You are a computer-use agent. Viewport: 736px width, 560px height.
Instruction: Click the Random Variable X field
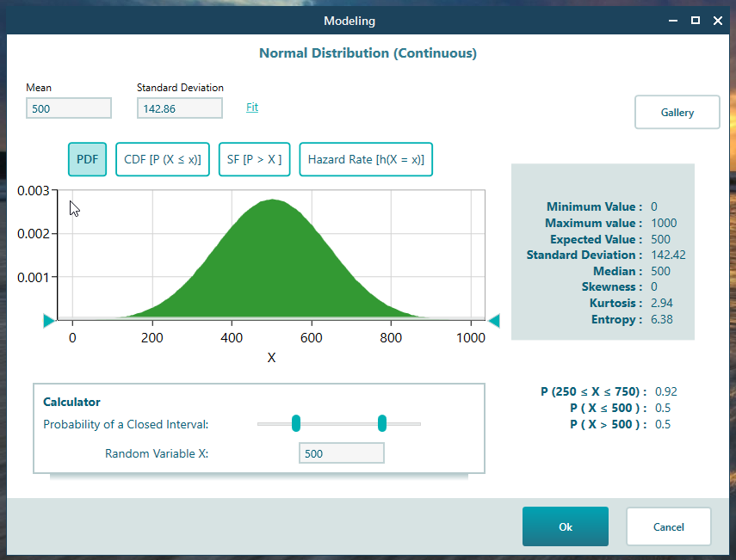[x=341, y=452]
